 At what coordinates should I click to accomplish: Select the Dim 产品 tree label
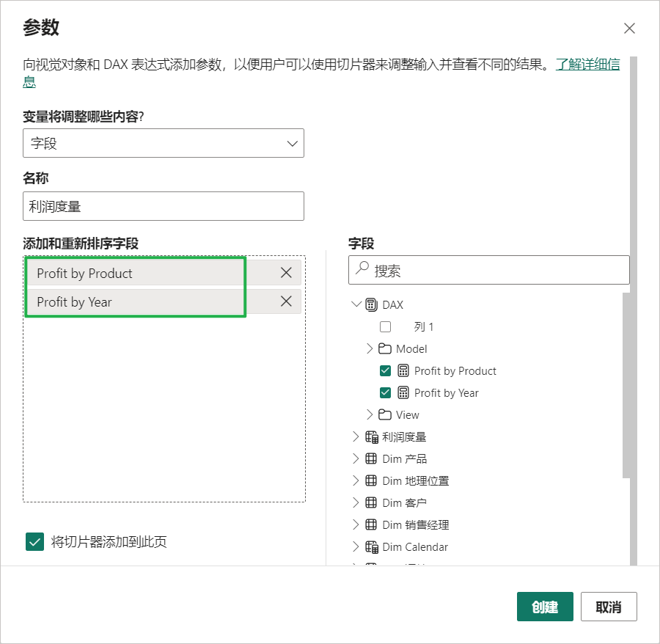tap(404, 459)
